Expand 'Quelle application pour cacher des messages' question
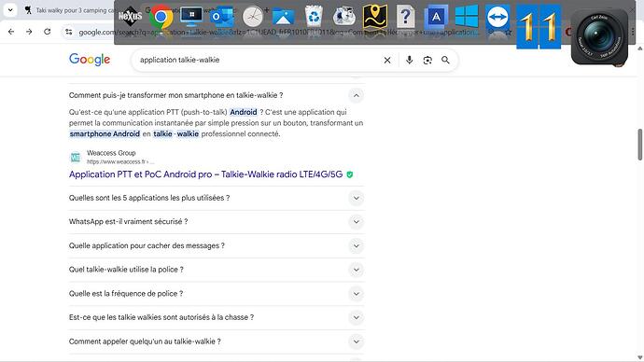Screen dimensions: 644x362 (357, 246)
